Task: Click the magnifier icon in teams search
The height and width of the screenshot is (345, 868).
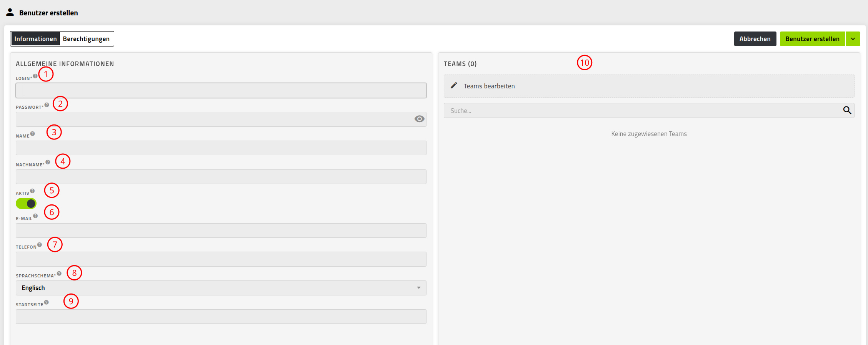Action: tap(847, 110)
